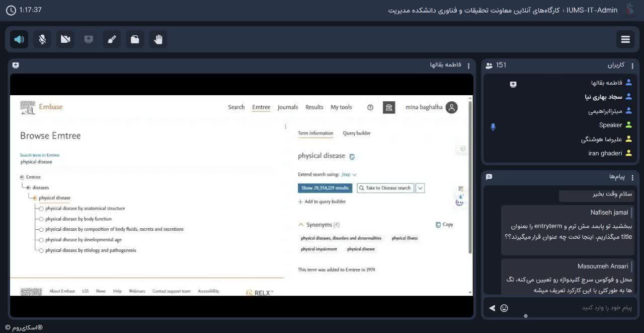Expand the /exp extend search dropdown
The image size is (644, 333).
pos(349,174)
